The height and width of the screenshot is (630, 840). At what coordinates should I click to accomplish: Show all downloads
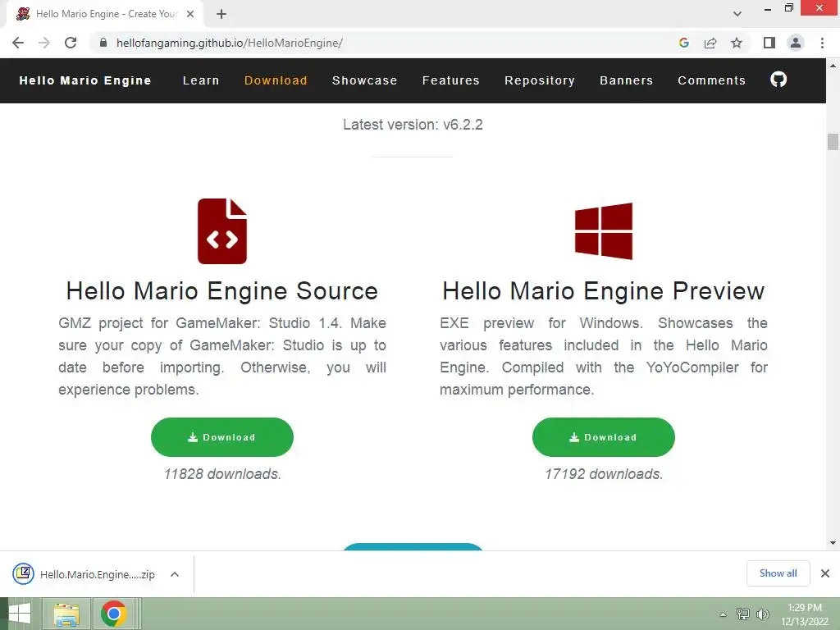coord(778,573)
